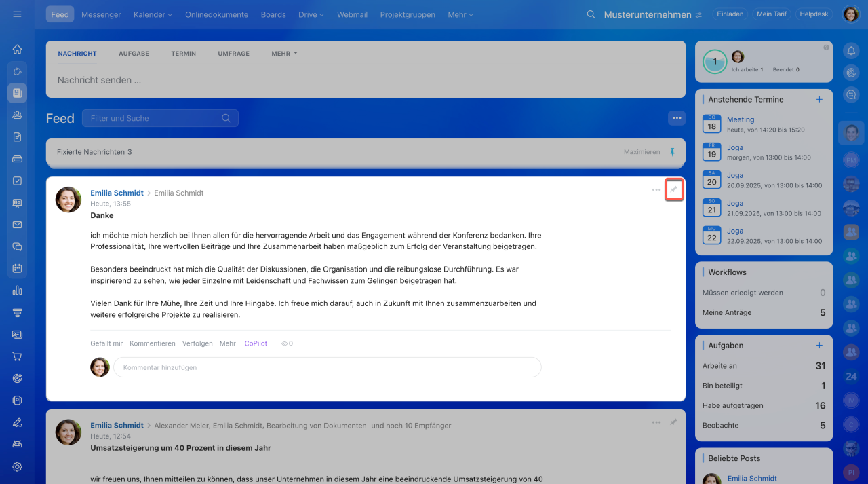The image size is (868, 484).
Task: Open the sales funnel icon in sidebar
Action: coord(17,312)
